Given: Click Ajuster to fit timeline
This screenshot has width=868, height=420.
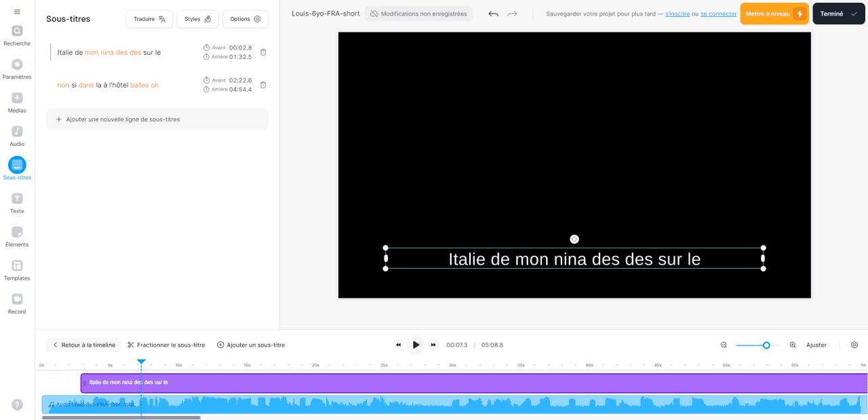Looking at the screenshot, I should click(x=816, y=345).
